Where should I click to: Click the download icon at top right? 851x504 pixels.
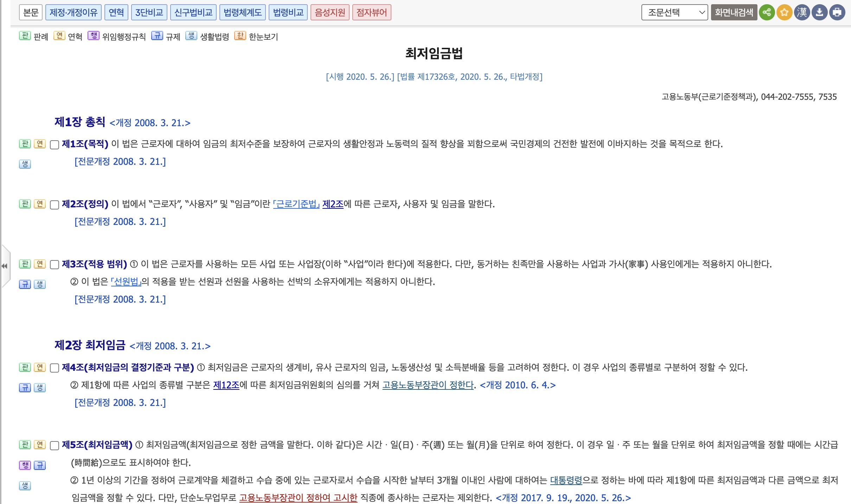tap(820, 13)
